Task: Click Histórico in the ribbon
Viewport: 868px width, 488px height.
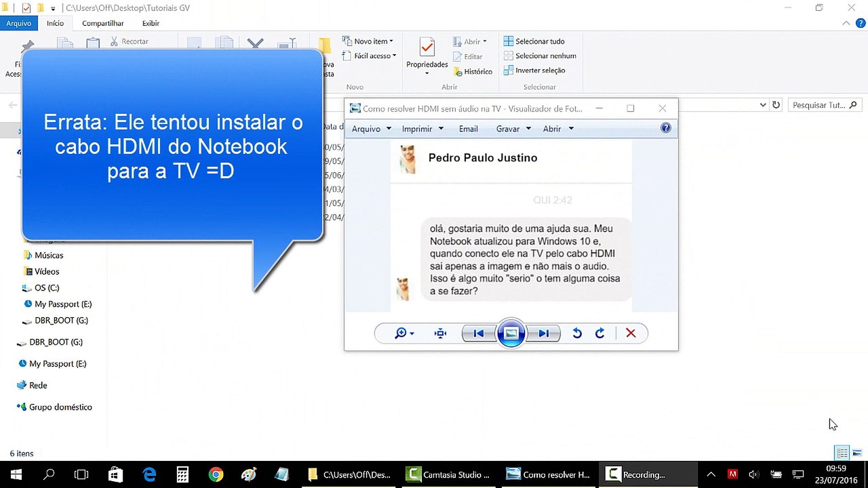Action: coord(472,71)
